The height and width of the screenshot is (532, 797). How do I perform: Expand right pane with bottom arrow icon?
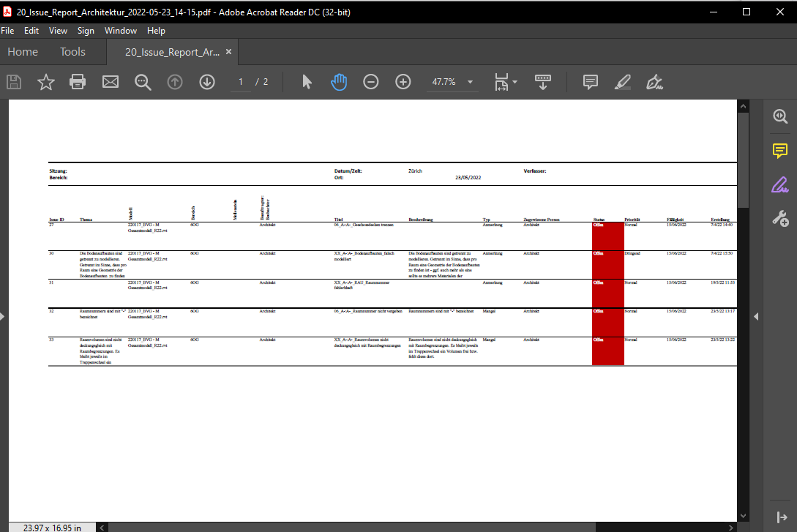click(782, 517)
